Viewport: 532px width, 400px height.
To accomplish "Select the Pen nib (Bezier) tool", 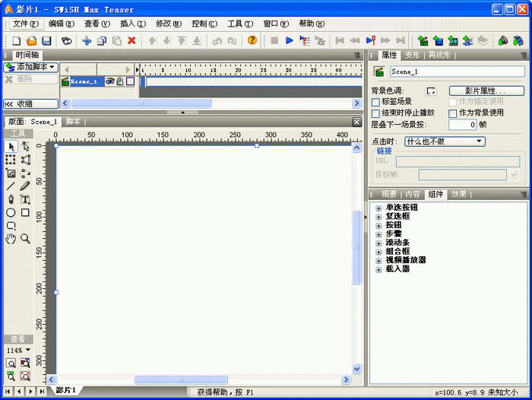I will [x=11, y=199].
